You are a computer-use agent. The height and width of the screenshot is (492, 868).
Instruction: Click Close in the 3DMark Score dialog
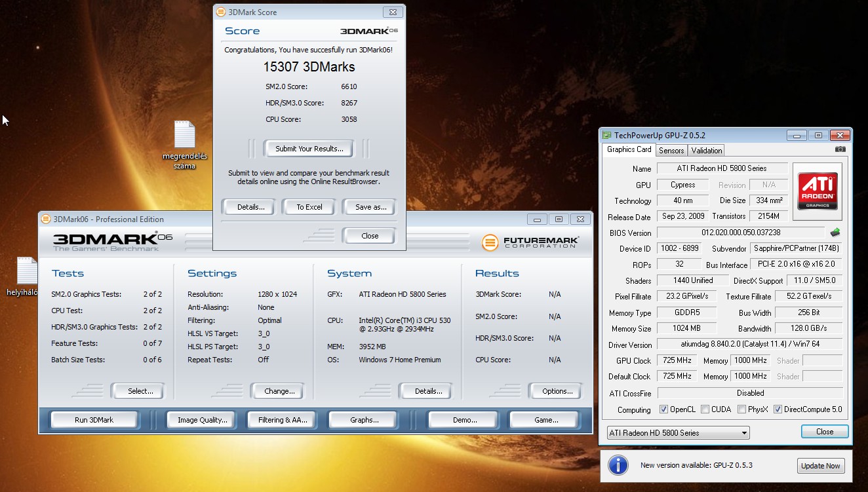point(370,236)
